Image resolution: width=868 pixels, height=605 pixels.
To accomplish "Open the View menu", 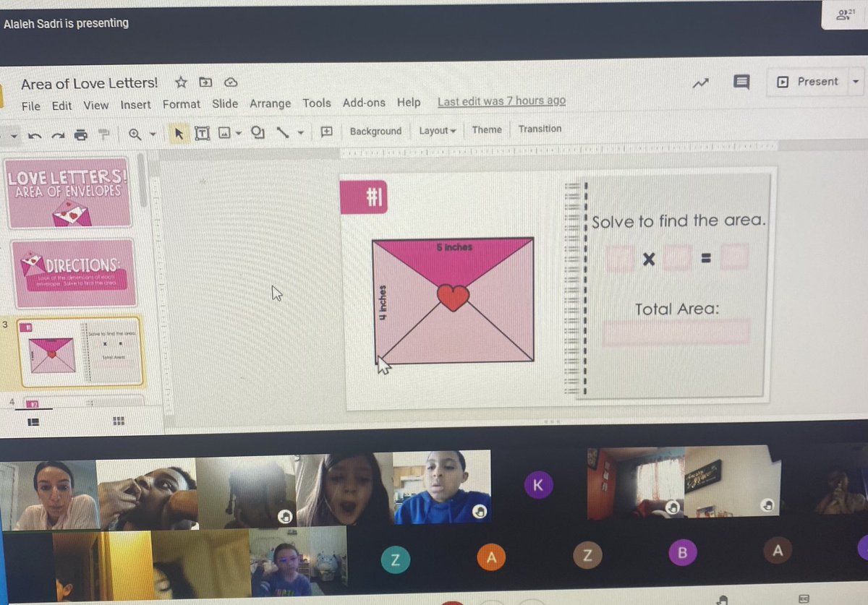I will coord(95,105).
